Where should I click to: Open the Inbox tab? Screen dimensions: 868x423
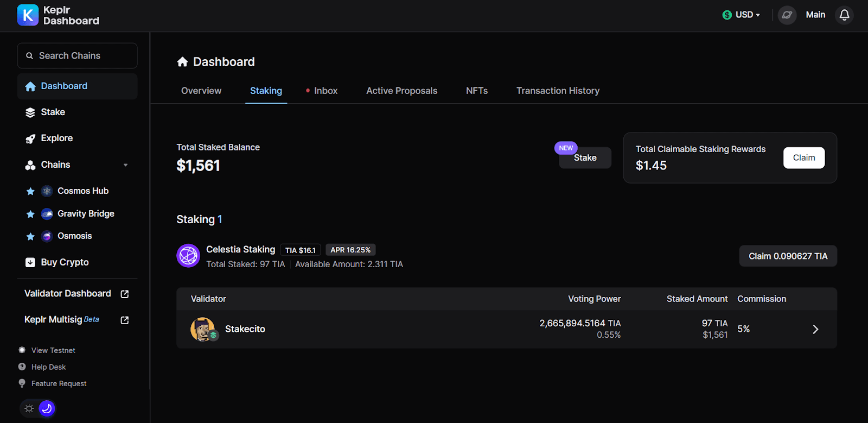click(325, 91)
